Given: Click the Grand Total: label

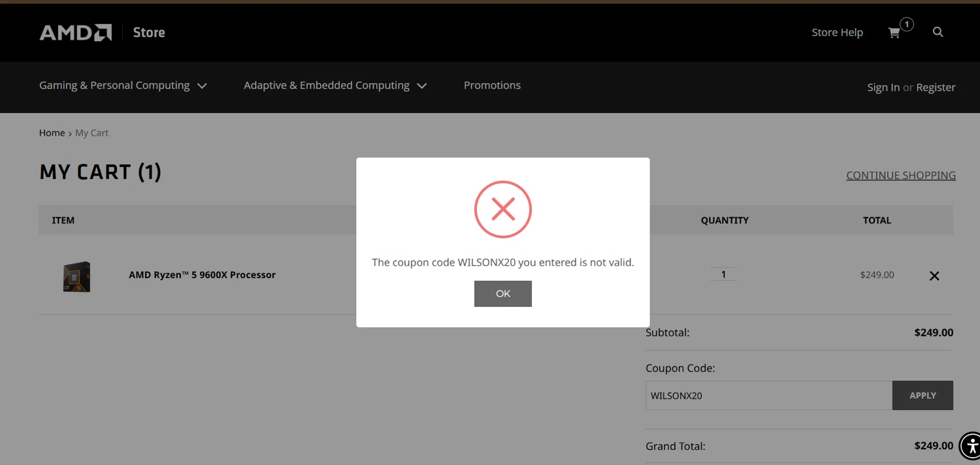Looking at the screenshot, I should (x=676, y=447).
